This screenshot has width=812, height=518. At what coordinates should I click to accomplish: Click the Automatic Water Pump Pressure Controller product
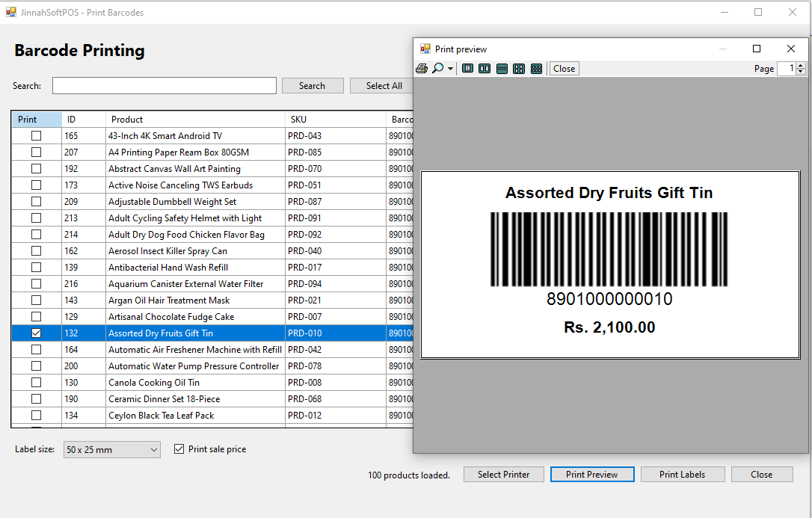(194, 366)
